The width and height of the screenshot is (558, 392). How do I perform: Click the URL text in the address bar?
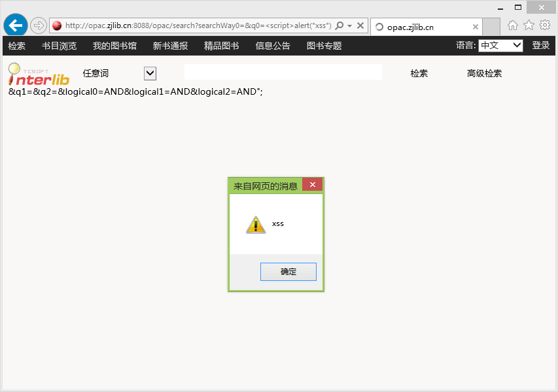(198, 25)
